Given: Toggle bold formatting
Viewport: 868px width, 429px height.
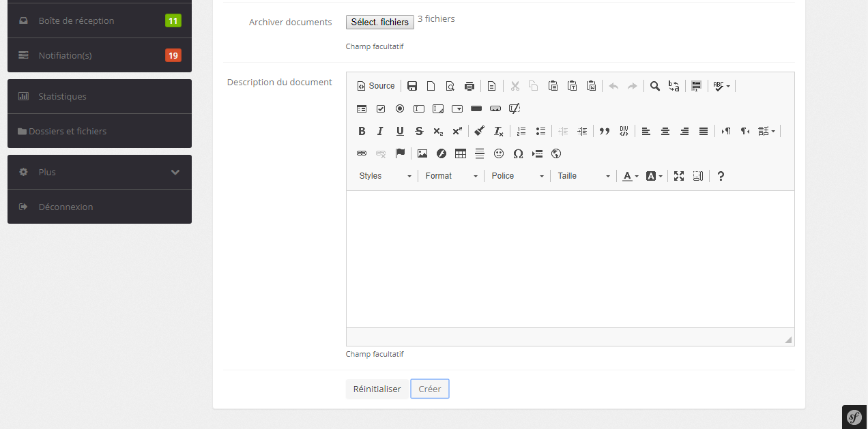Looking at the screenshot, I should (362, 131).
